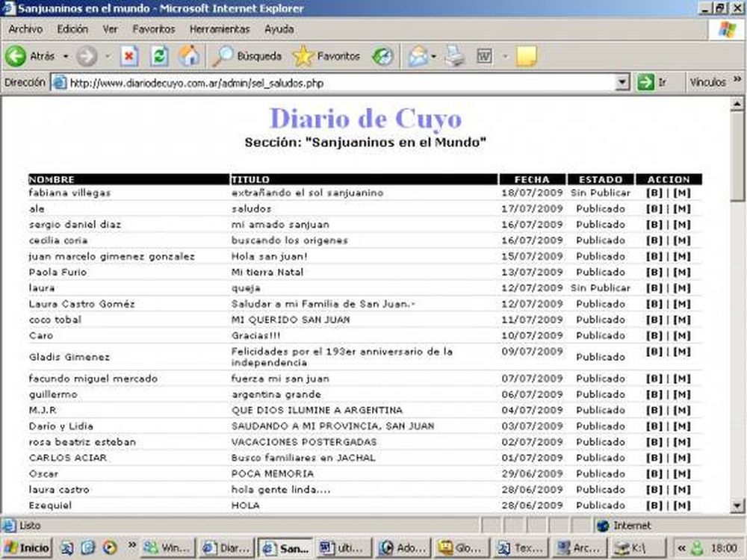Viewport: 747px width, 560px height.
Task: Click Internet zone globe in status bar
Action: pos(603,525)
